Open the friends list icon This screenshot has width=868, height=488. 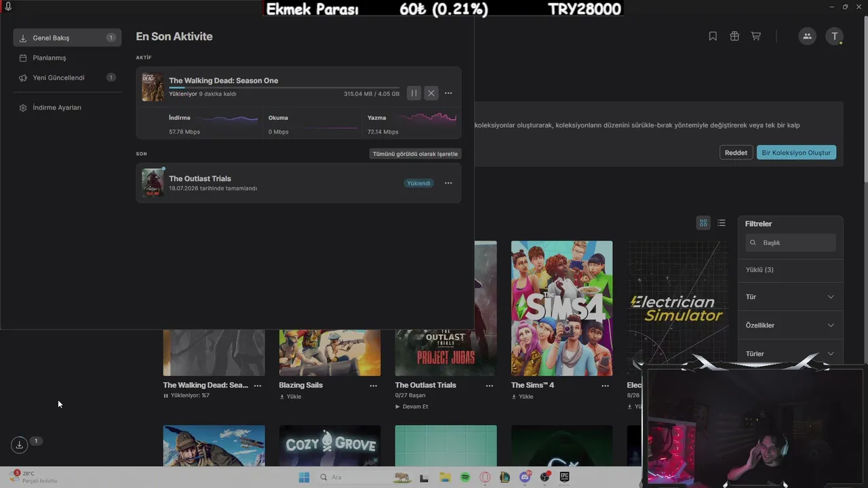pos(807,37)
